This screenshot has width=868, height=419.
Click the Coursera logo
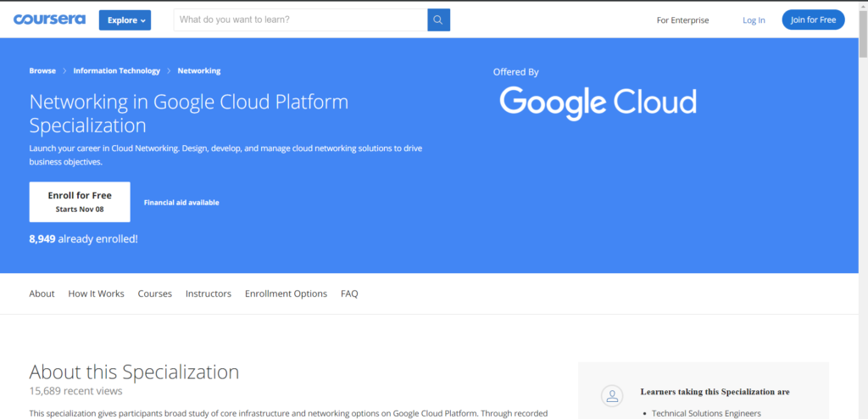tap(49, 20)
